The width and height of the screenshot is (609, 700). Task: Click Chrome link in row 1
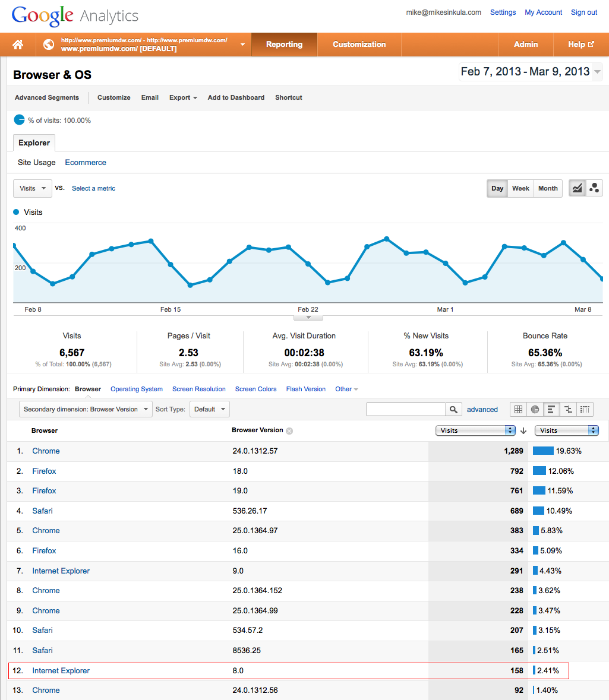pos(46,451)
